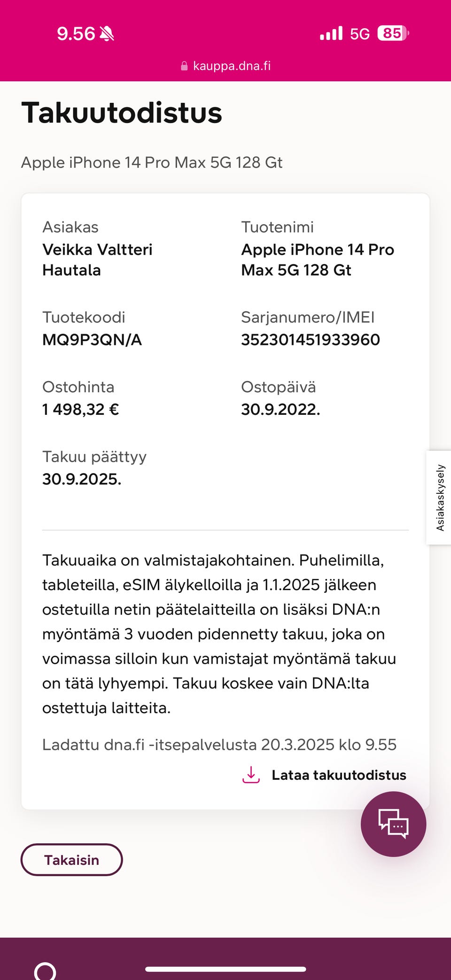Tap the purchase date 30.9.2022

click(280, 409)
